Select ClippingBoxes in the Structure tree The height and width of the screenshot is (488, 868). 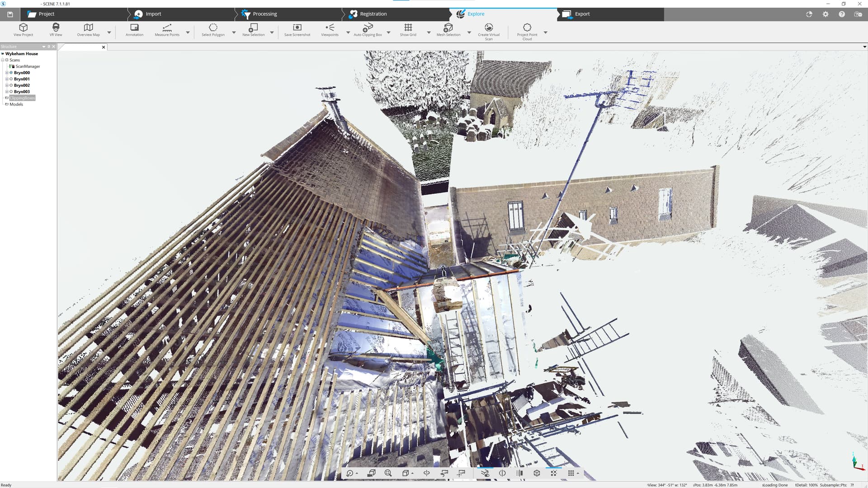click(22, 98)
